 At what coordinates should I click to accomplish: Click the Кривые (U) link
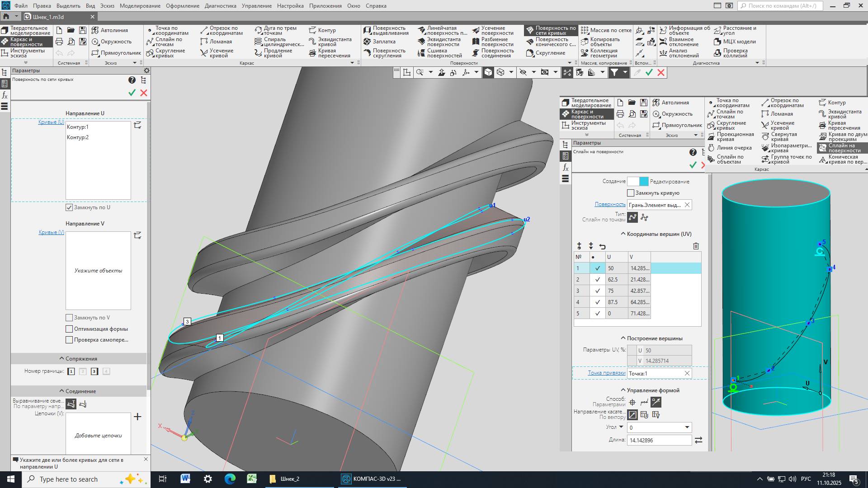(51, 122)
